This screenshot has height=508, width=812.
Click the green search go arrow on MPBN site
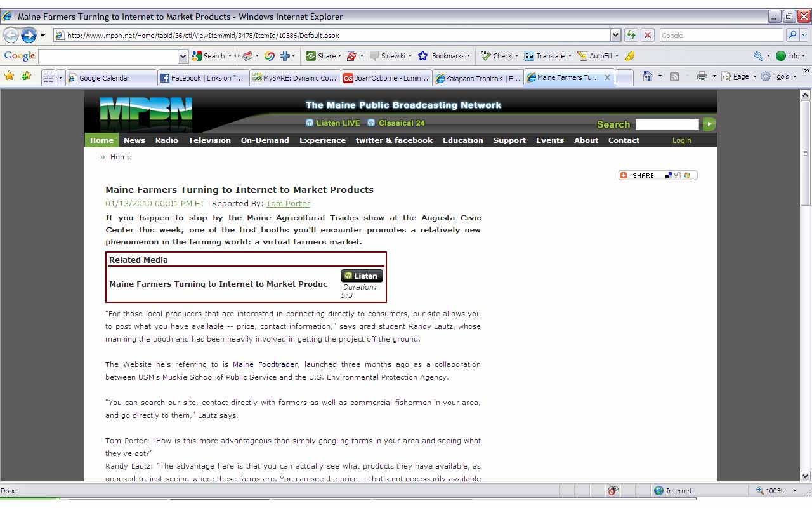pyautogui.click(x=709, y=124)
